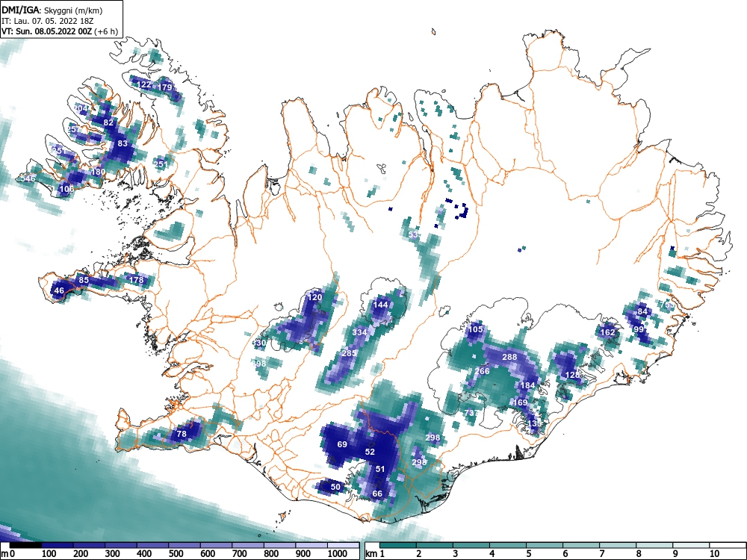This screenshot has height=560, width=747.
Task: Click the palest 1000 m legend segment
Action: point(344,545)
